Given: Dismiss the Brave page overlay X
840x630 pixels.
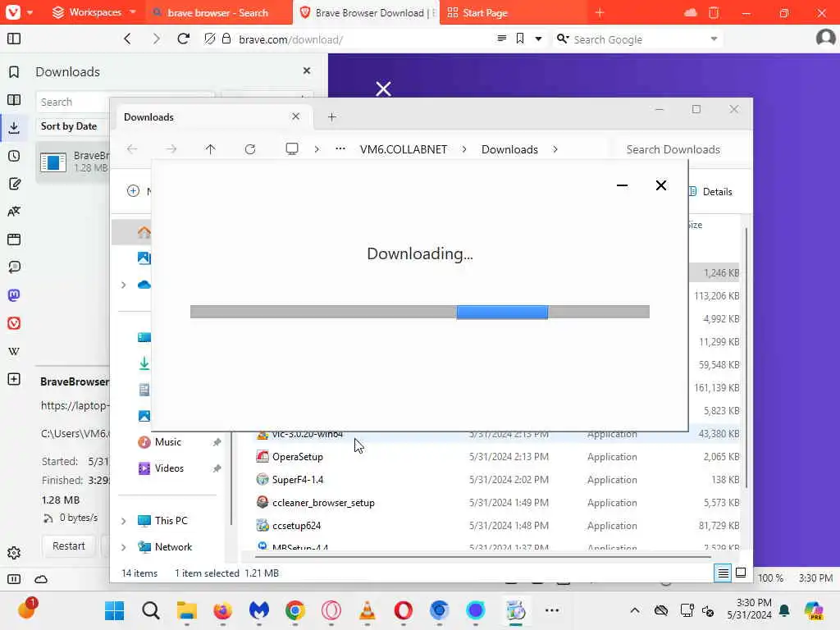Looking at the screenshot, I should (383, 89).
